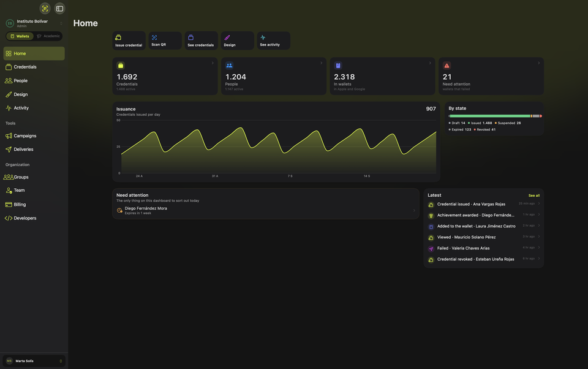Open the In wallets card chevron
The height and width of the screenshot is (369, 588).
(x=430, y=63)
